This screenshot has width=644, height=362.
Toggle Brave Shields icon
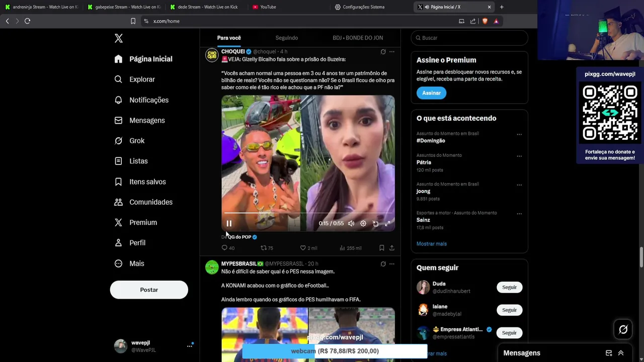(485, 21)
